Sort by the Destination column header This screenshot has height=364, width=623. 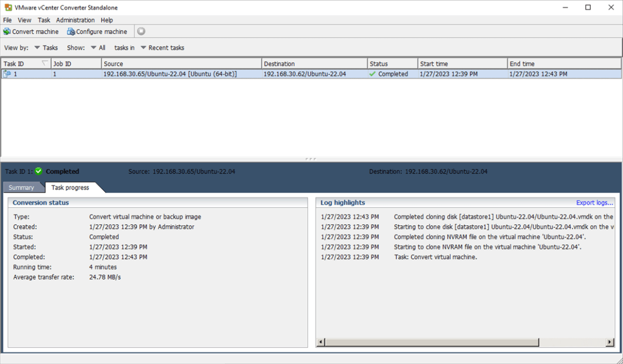[x=315, y=64]
